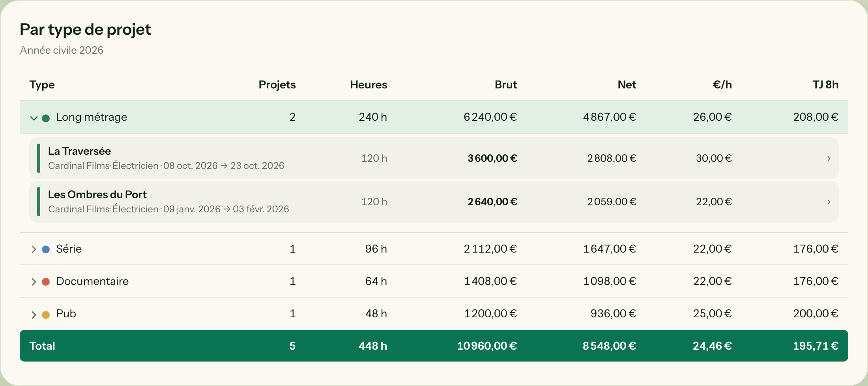Click the Série type label
This screenshot has height=386, width=868.
click(69, 249)
